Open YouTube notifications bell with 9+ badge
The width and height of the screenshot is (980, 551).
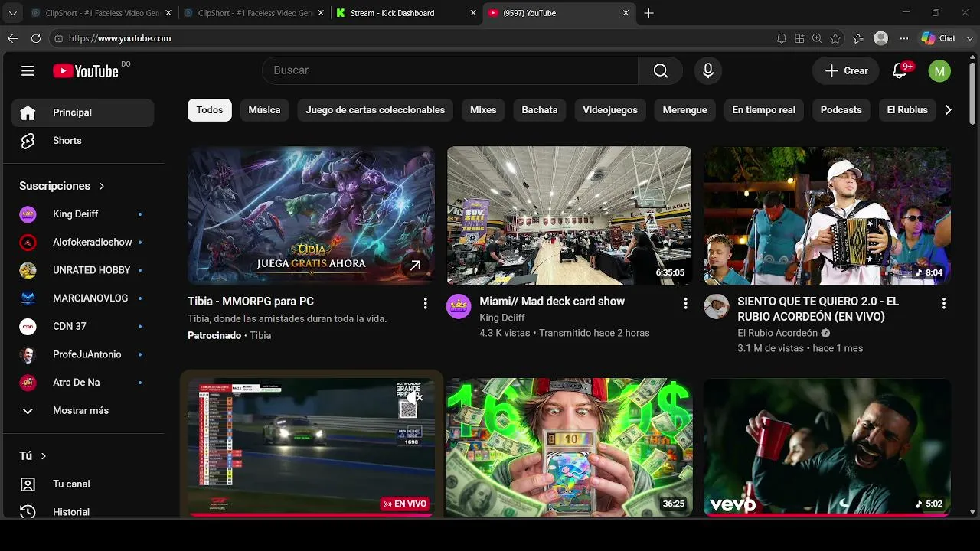click(900, 70)
